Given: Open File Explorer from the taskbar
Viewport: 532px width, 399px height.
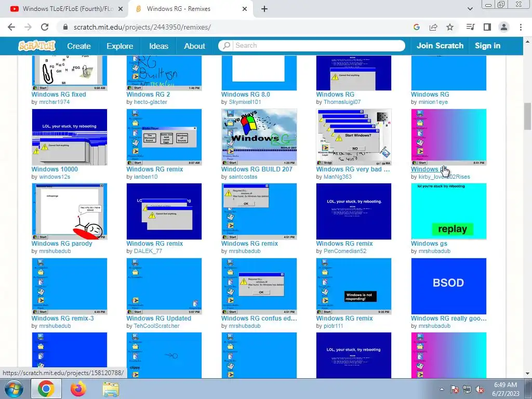Looking at the screenshot, I should point(111,389).
